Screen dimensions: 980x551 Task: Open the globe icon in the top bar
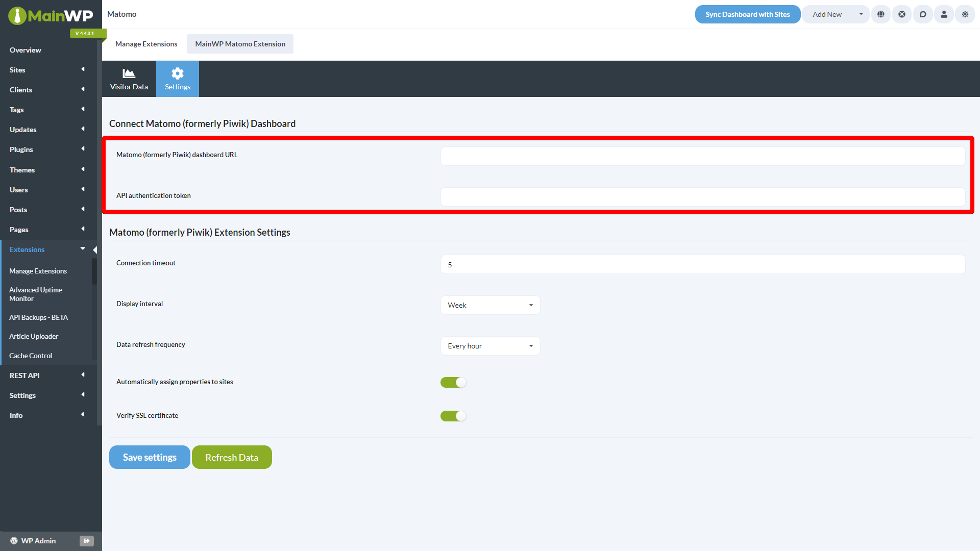pos(880,14)
